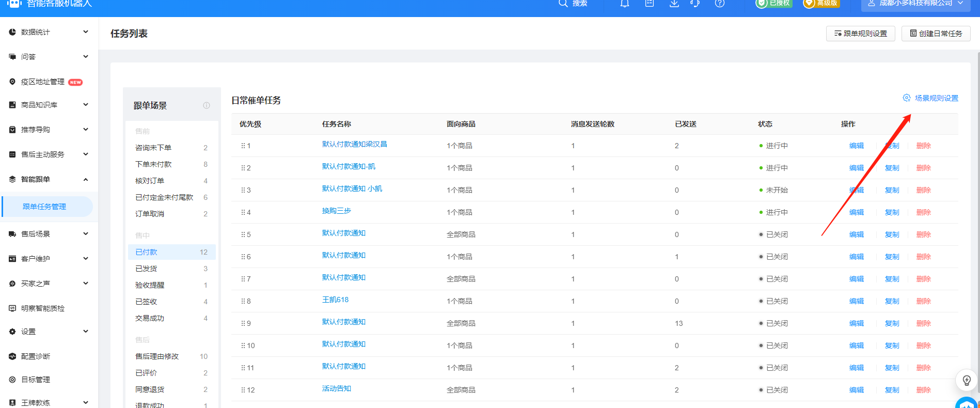Click the gear icon next to 场景规则设置
This screenshot has width=980, height=408.
pyautogui.click(x=906, y=98)
